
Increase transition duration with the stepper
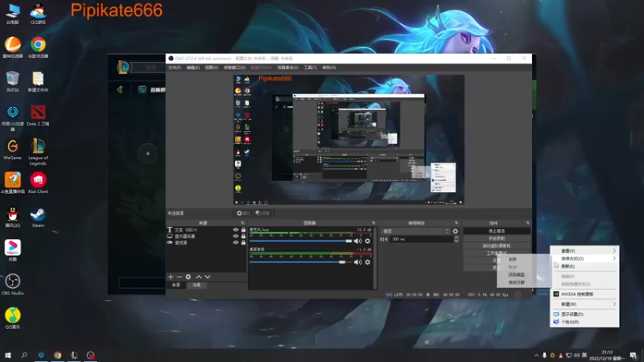tap(456, 237)
